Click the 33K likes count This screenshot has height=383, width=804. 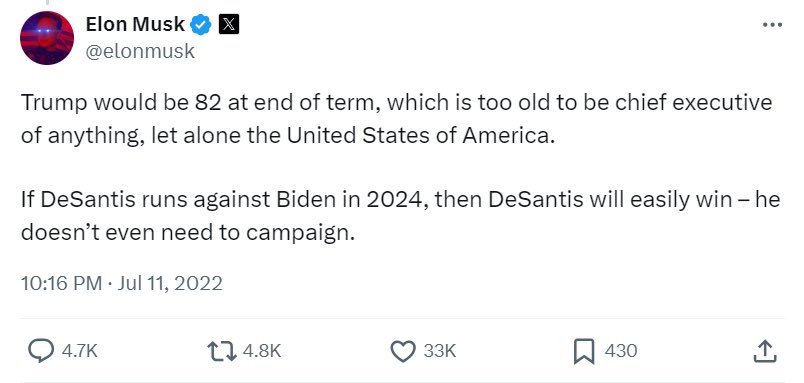coord(439,351)
